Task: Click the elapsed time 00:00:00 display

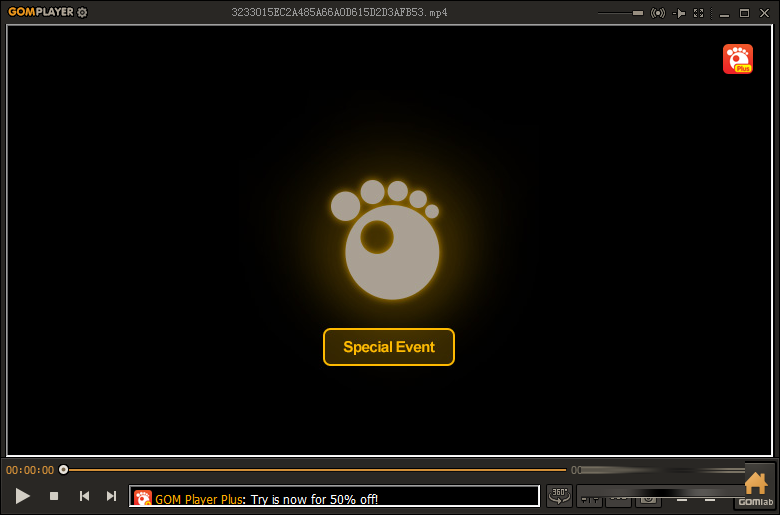Action: (x=30, y=470)
